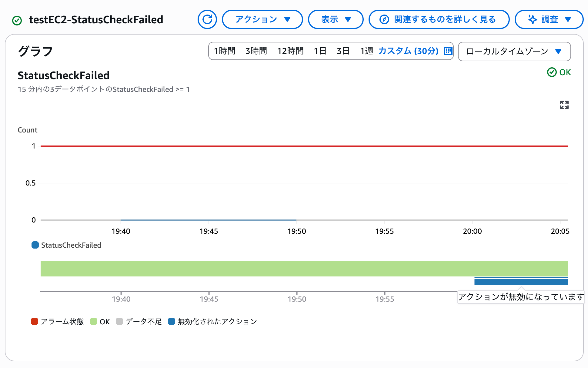Switch to the 12時間 time range

tap(290, 51)
